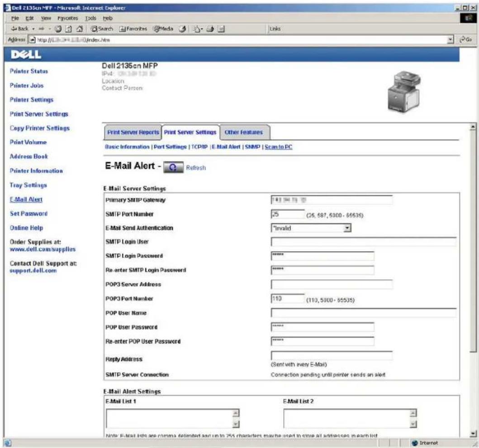This screenshot has width=479, height=448.
Task: Click the page icon in address bar
Action: (32, 40)
